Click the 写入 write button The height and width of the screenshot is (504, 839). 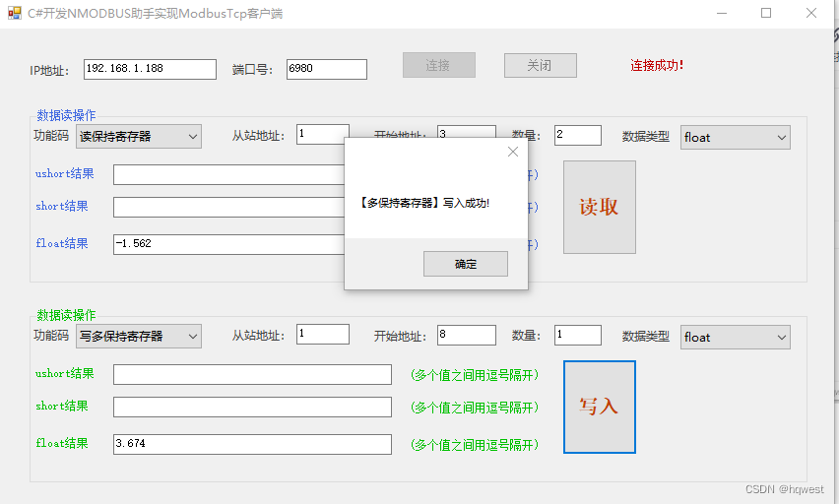[x=600, y=407]
